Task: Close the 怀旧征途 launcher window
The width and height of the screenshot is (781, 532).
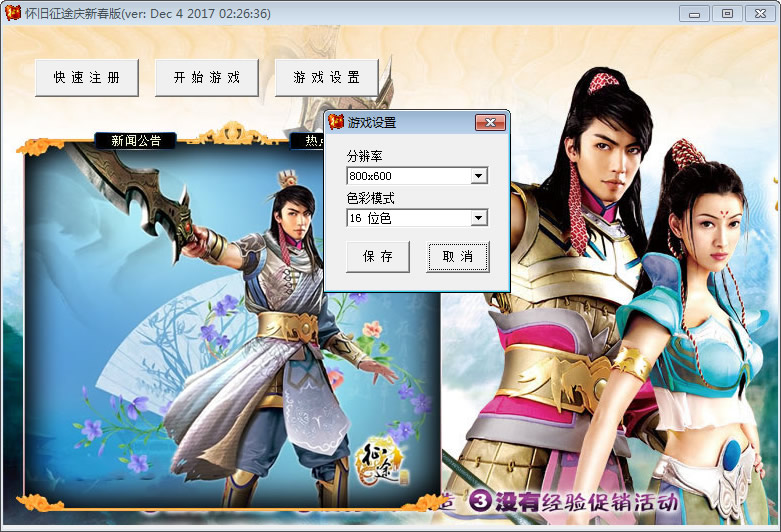Action: pos(760,13)
